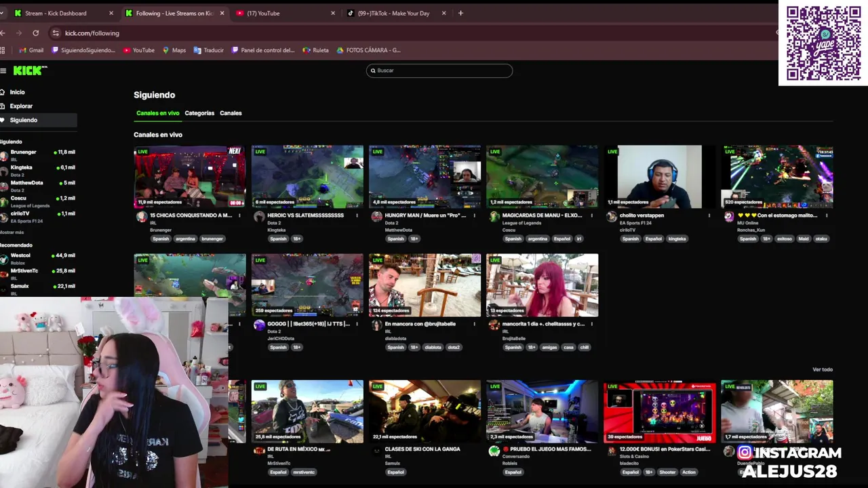This screenshot has width=868, height=488.
Task: Open the Gmail bookmark
Action: 31,50
